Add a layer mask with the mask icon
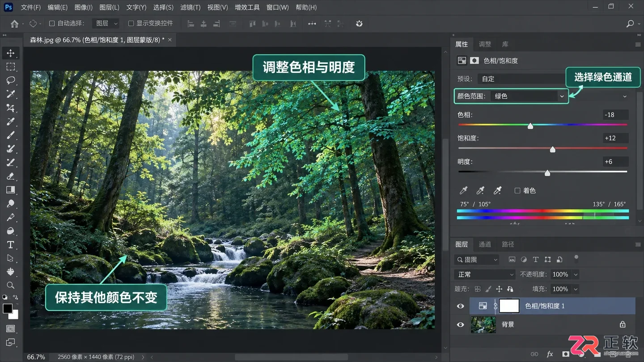Screen dimensions: 644x362 coord(566,354)
